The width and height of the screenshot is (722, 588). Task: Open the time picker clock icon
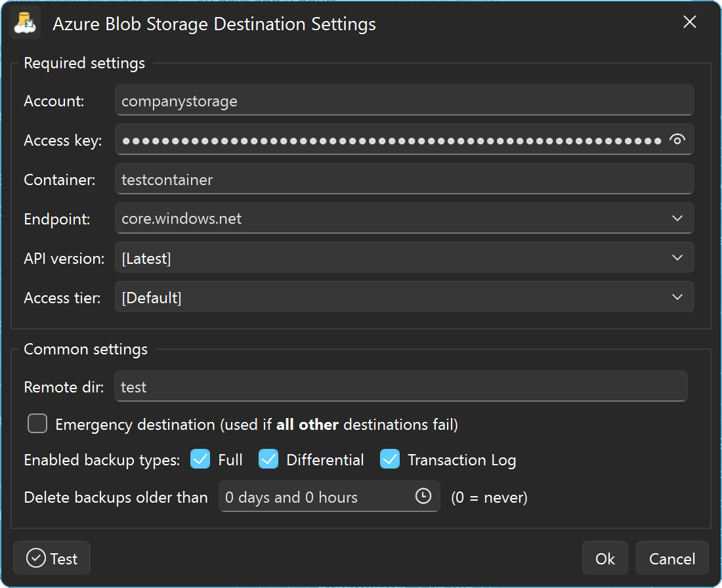click(424, 497)
